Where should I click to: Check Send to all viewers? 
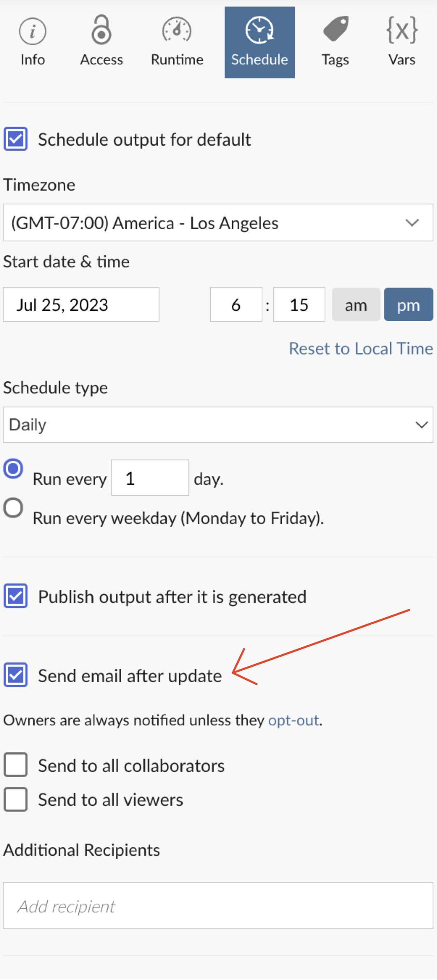point(16,799)
